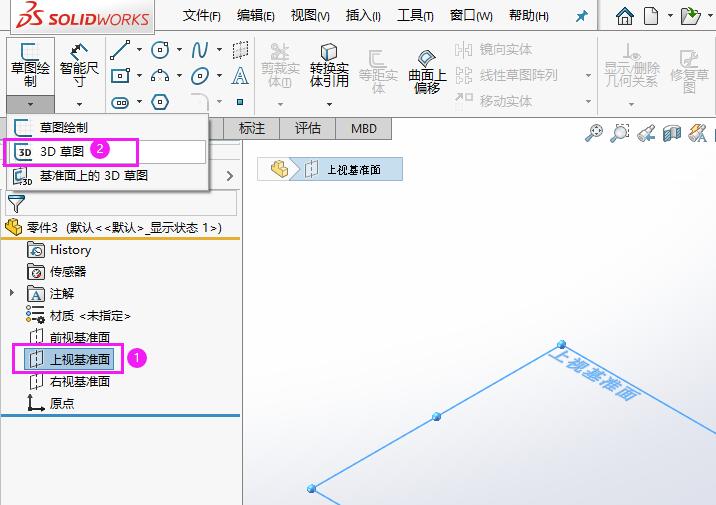Open the 转换实体引用 dropdown arrow

329,105
